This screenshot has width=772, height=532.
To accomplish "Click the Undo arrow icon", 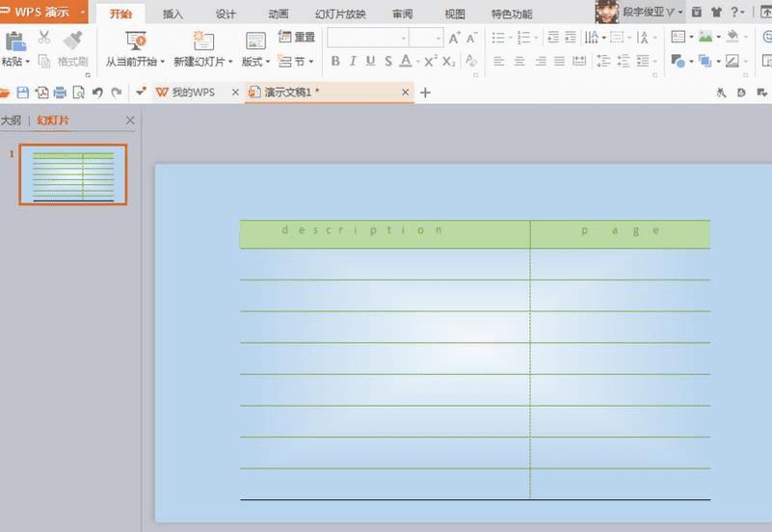I will point(97,93).
